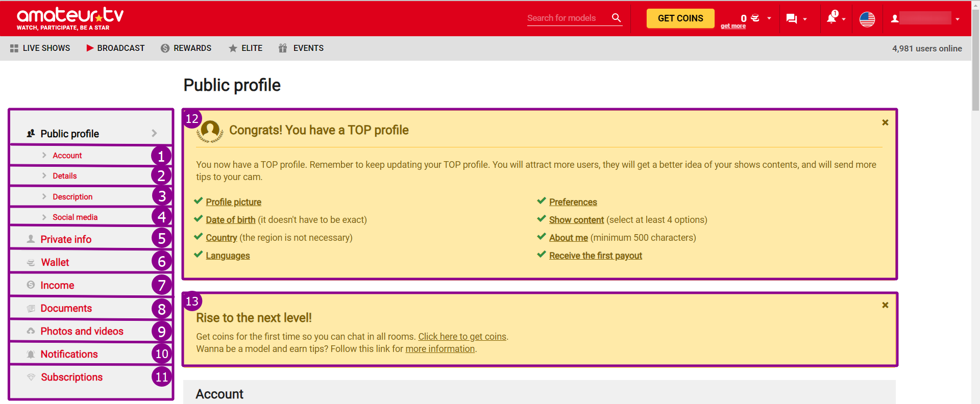Dismiss the Rise to the next level banner
Image resolution: width=980 pixels, height=404 pixels.
(x=885, y=305)
